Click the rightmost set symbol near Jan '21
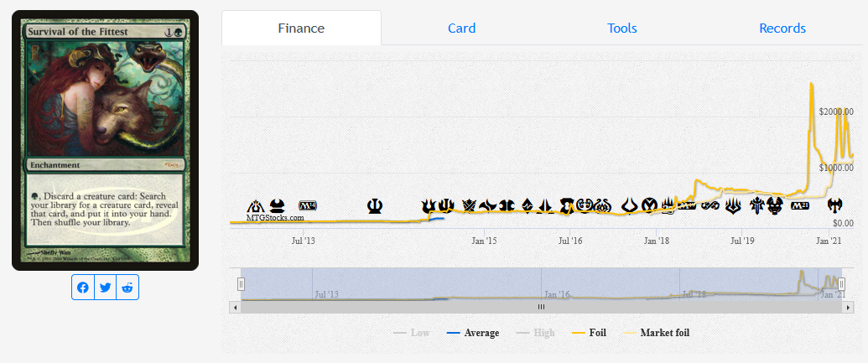Screen dimensions: 868x363 (834, 205)
